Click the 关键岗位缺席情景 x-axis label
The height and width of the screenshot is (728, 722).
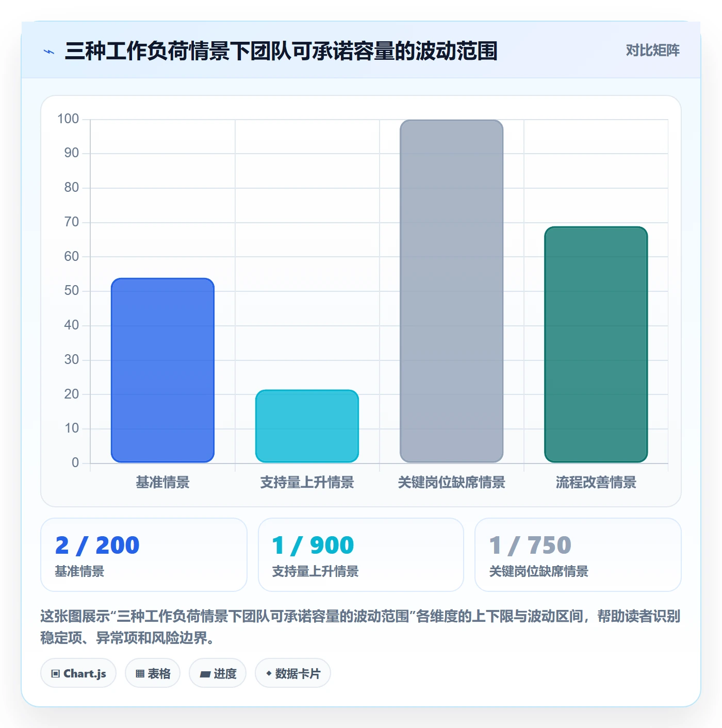(x=451, y=483)
